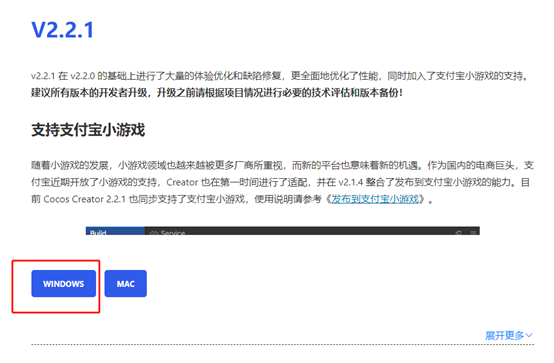The width and height of the screenshot is (554, 363).
Task: Click the V2.2.1 version heading
Action: 63,30
